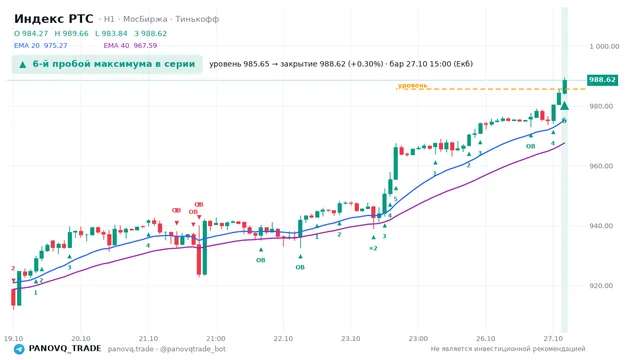640x360 pixels.
Task: Click the Telegram logo icon beside PANOVQ_TRADE
Action: pos(19,349)
